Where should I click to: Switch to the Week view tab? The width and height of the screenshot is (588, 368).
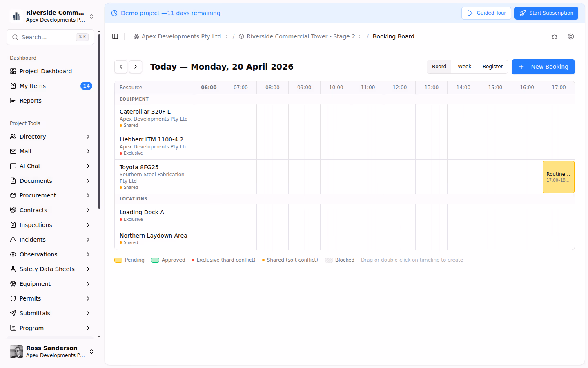464,66
